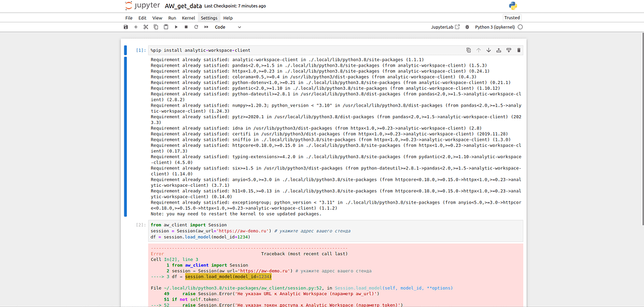Click the [1]: cell prompt

(x=141, y=50)
